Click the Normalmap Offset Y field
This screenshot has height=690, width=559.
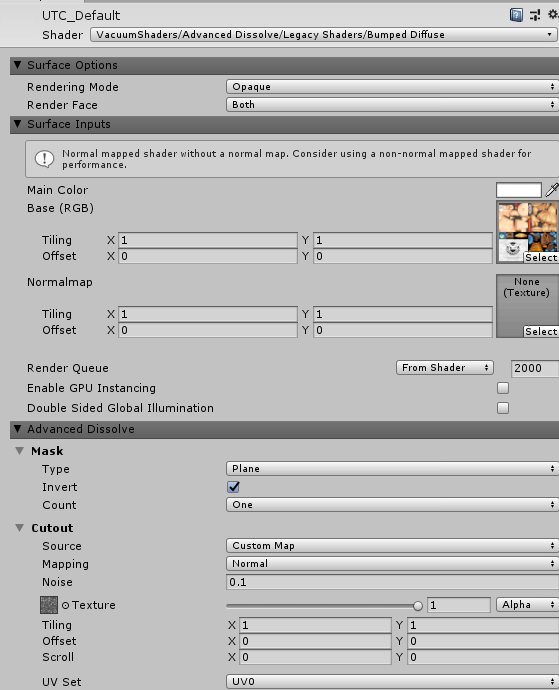pos(403,330)
